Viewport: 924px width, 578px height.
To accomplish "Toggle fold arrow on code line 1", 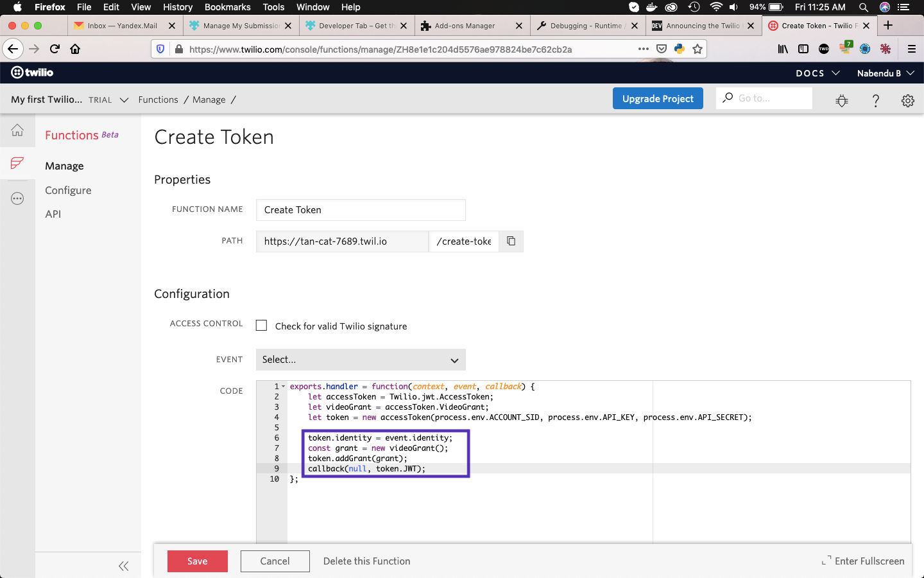I will click(284, 387).
